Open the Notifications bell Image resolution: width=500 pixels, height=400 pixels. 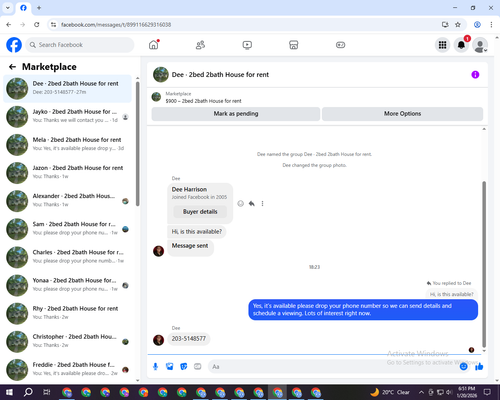coord(461,45)
